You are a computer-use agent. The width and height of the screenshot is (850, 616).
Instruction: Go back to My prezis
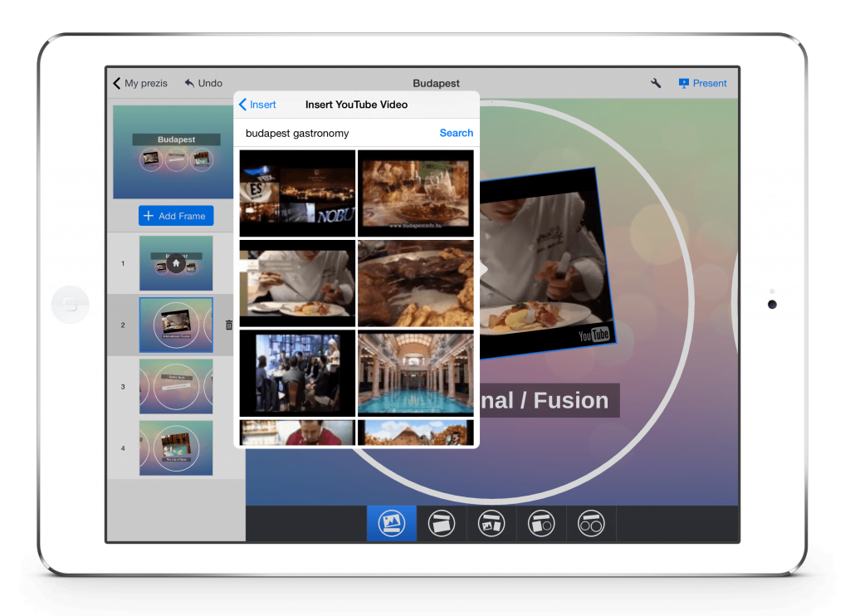[140, 83]
